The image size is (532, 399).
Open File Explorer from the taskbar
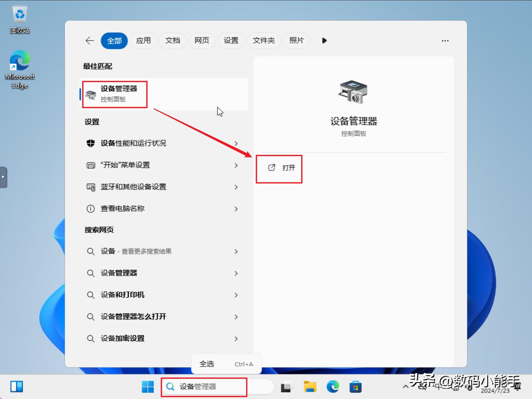pos(310,386)
